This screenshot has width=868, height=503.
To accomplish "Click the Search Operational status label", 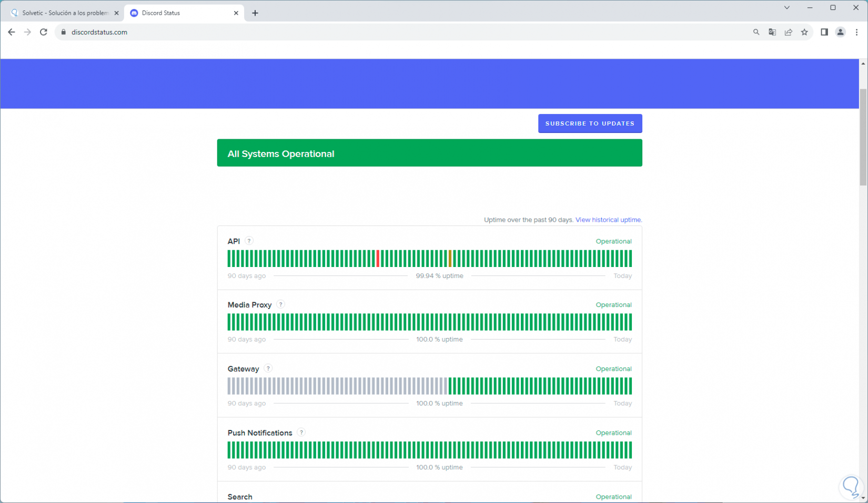I will coord(614,497).
